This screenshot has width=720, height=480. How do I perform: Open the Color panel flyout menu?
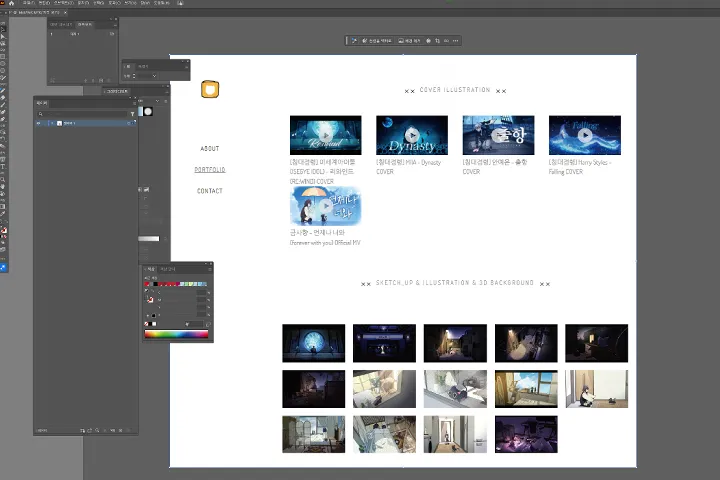[210, 269]
